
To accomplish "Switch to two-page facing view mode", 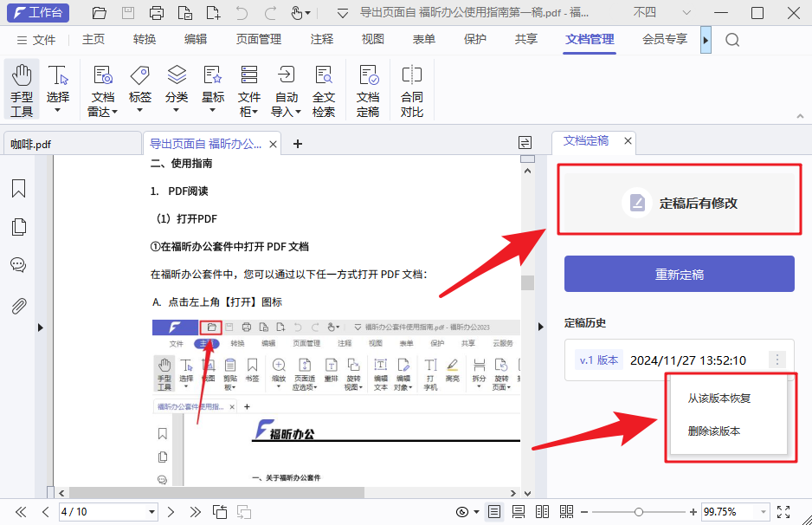I will [x=542, y=511].
